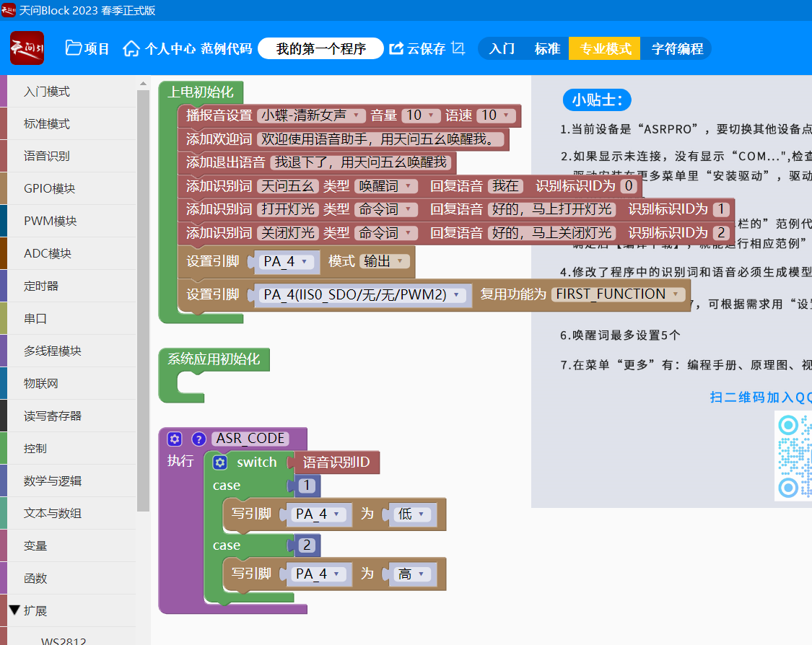Edit the case value 1 field

pos(307,486)
